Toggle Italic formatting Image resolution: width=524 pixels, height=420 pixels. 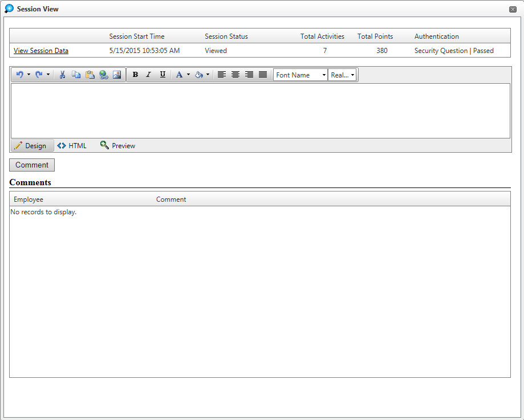click(x=149, y=75)
